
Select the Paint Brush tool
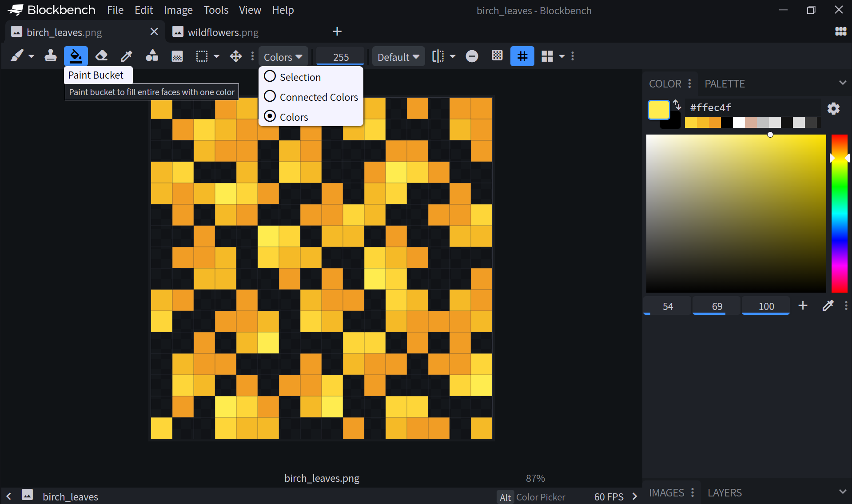pyautogui.click(x=17, y=56)
